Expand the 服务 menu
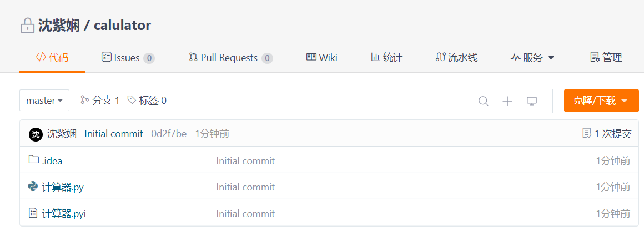644x231 pixels. click(x=532, y=58)
